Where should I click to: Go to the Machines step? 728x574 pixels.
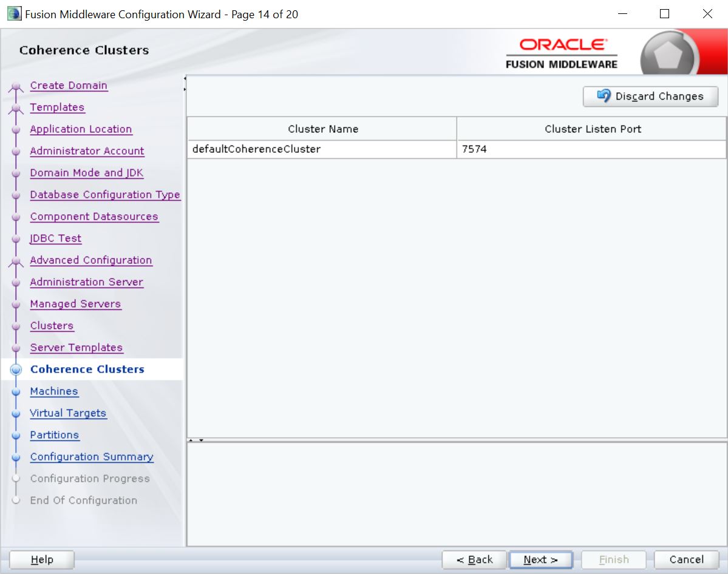(54, 391)
